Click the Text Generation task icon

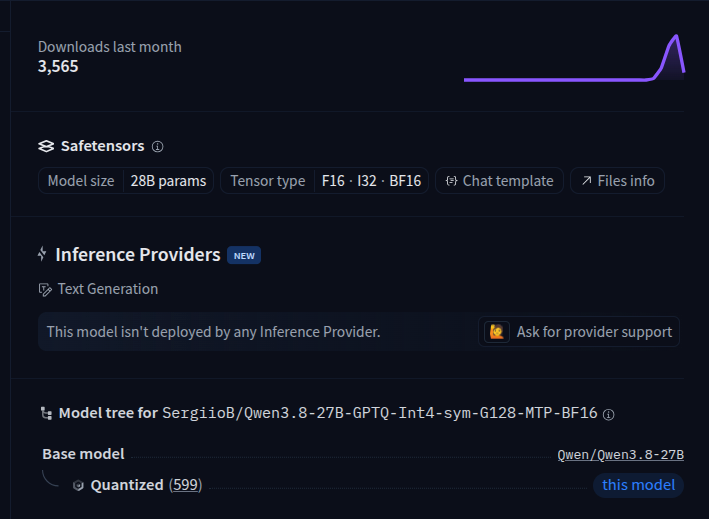(45, 289)
